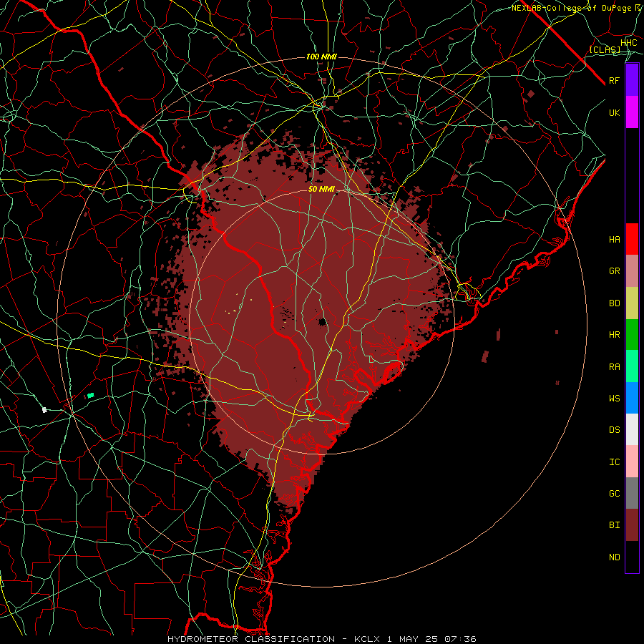This screenshot has width=644, height=644.
Task: Click the [CLAS] units label
Action: coord(605,49)
